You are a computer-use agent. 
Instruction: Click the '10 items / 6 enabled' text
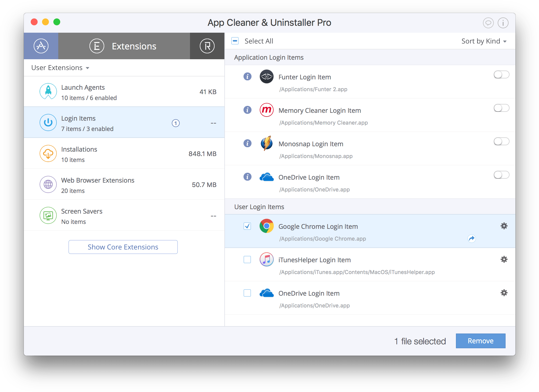coord(89,98)
